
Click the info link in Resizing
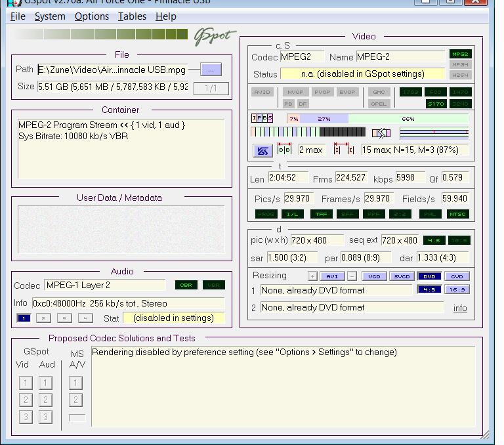point(460,308)
